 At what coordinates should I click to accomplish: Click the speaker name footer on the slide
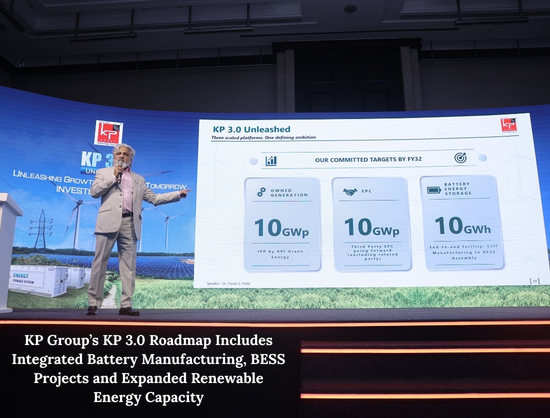tap(228, 283)
